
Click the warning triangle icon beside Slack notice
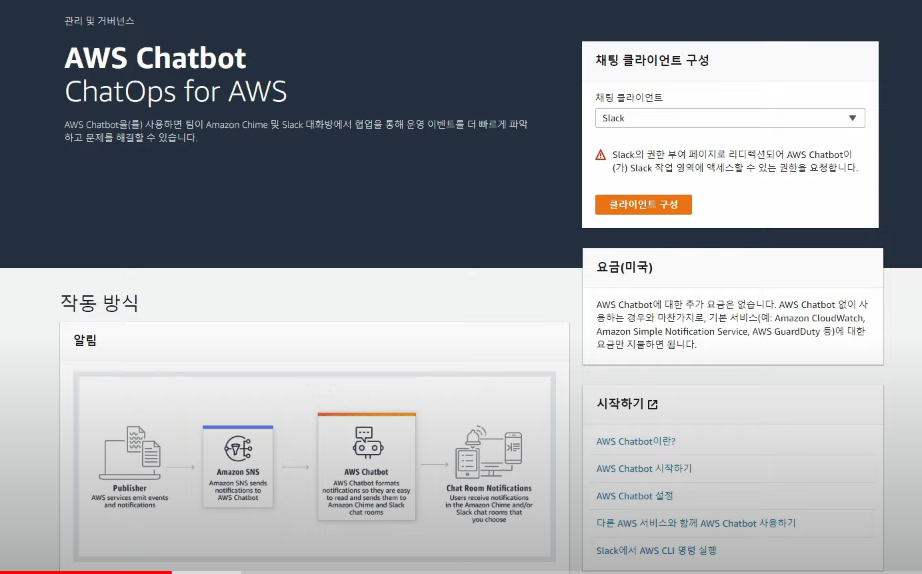[600, 155]
